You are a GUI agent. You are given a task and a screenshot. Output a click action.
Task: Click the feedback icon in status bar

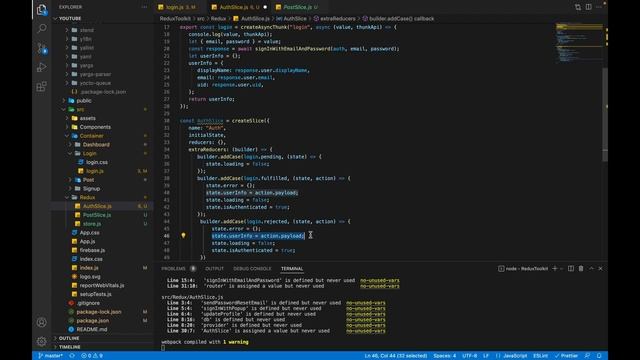[587, 356]
